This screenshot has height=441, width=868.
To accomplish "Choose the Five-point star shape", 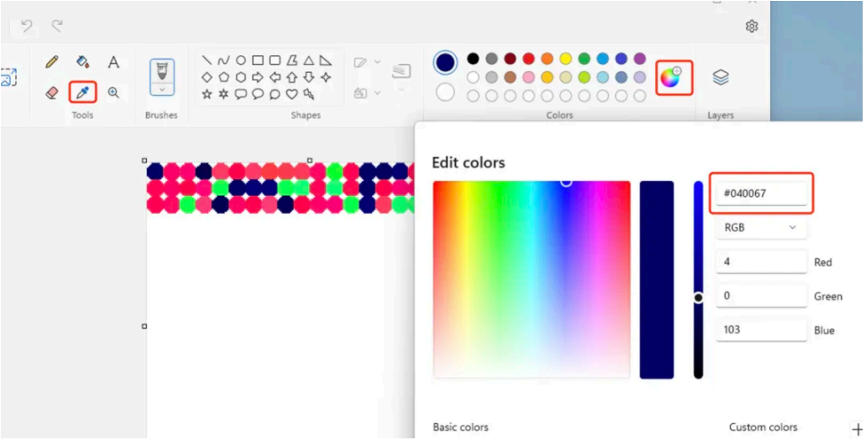I will point(207,94).
